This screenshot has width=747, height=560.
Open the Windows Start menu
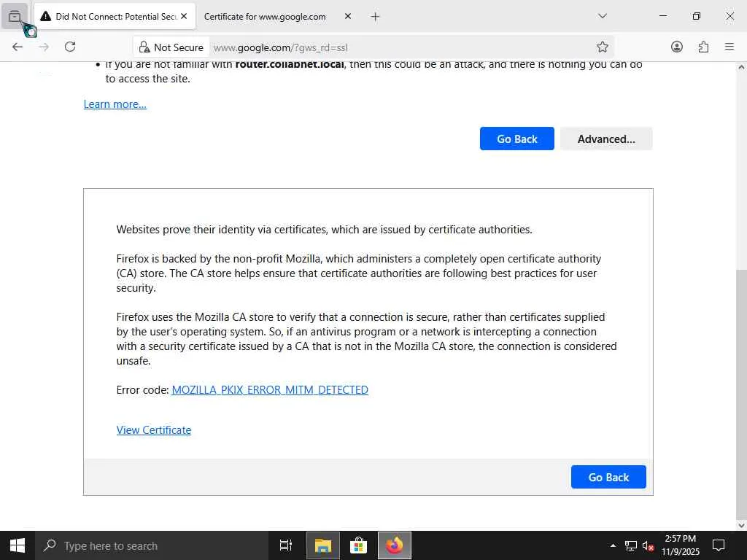click(x=18, y=545)
